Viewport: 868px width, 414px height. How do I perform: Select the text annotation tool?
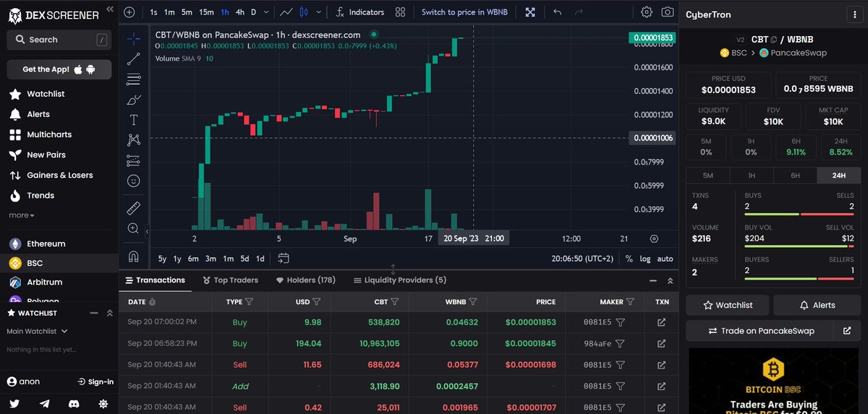tap(134, 119)
